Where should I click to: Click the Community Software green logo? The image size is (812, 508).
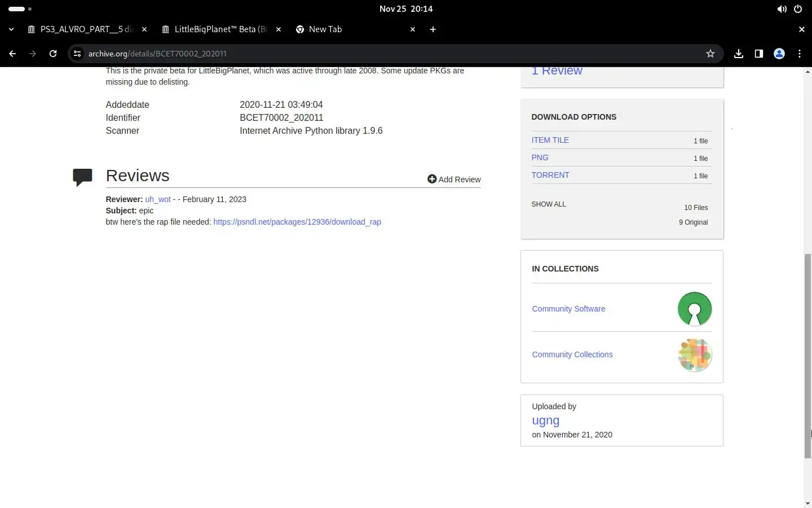(x=695, y=309)
